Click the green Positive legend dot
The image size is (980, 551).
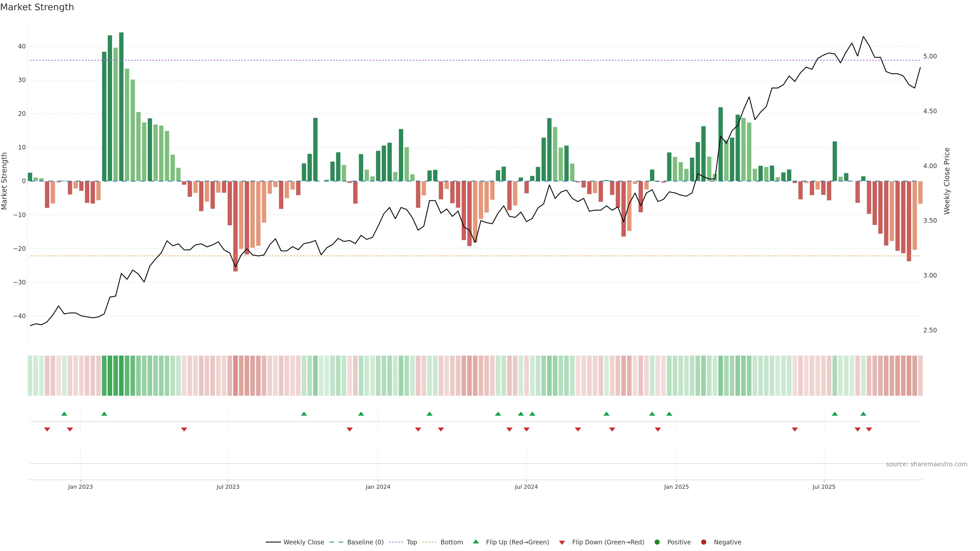click(x=657, y=542)
